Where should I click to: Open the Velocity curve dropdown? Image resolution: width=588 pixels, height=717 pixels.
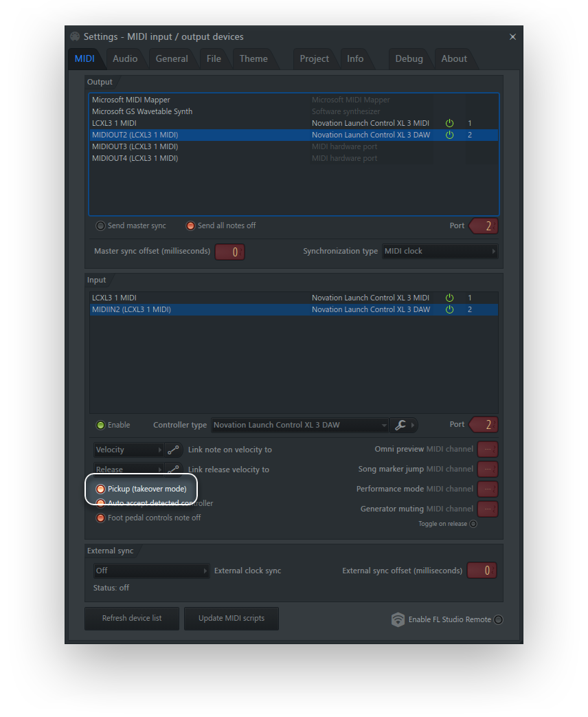point(128,450)
